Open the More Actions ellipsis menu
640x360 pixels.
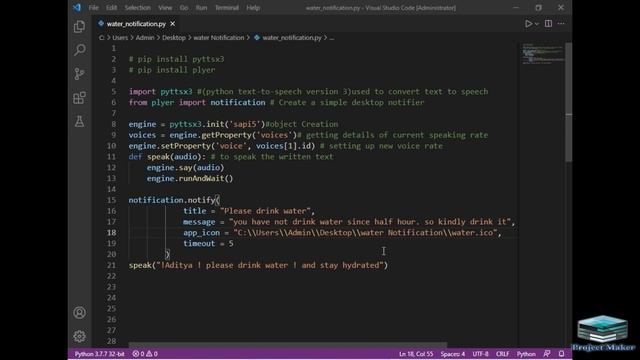[561, 24]
